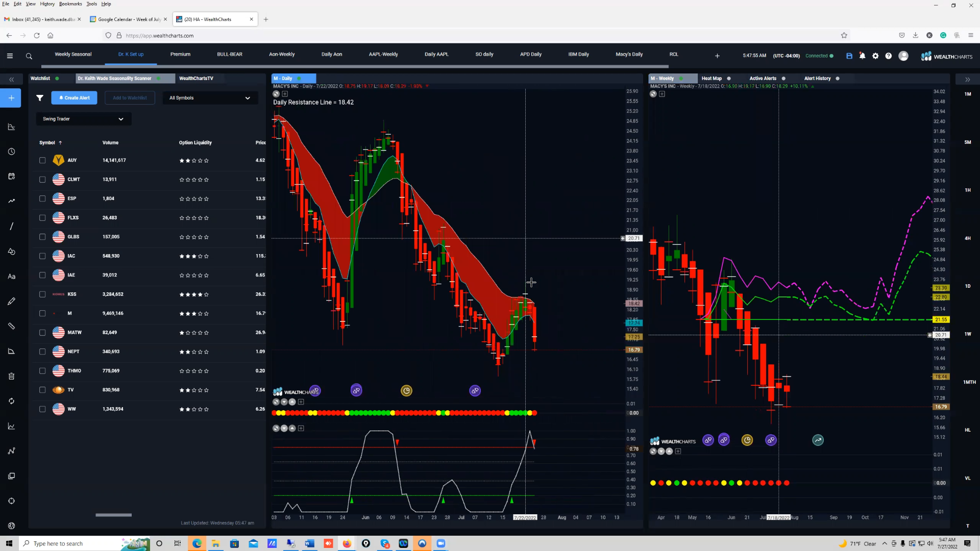The image size is (980, 551).
Task: Open the clock icon in left sidebar
Action: (11, 152)
